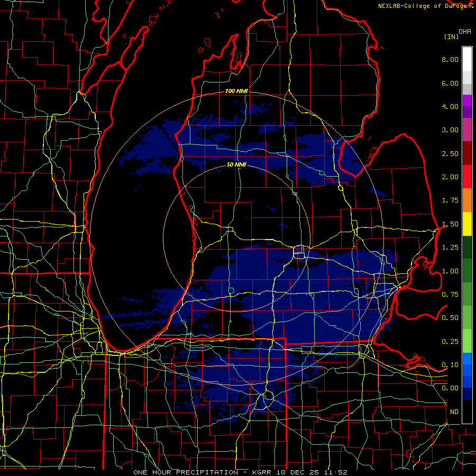The width and height of the screenshot is (476, 476).
Task: Select the 4.00 legend value
Action: tap(450, 106)
